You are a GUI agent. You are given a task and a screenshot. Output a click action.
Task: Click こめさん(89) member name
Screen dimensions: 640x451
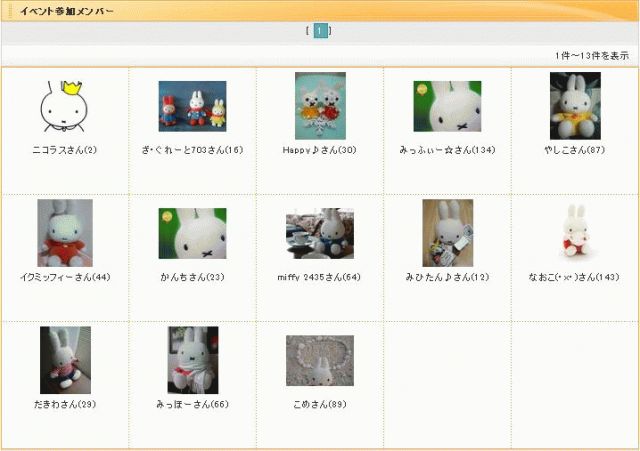point(320,404)
